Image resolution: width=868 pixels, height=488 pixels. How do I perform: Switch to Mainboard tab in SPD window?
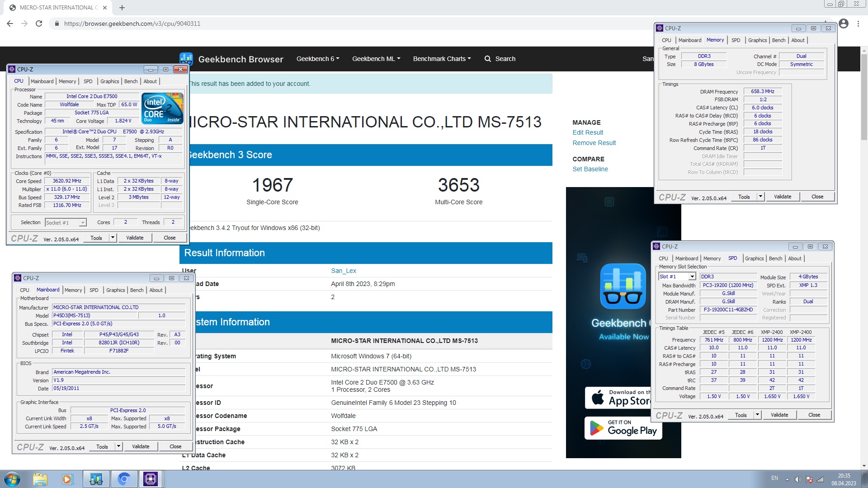click(686, 258)
